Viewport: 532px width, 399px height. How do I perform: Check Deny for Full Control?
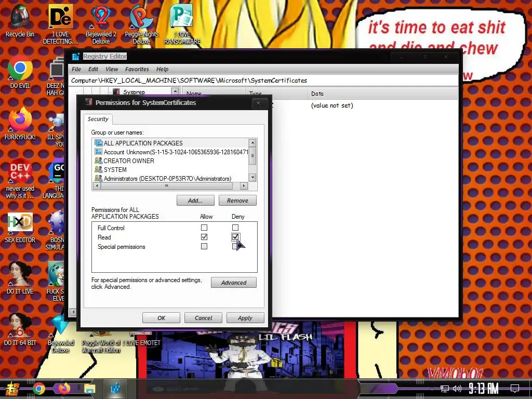pos(235,228)
